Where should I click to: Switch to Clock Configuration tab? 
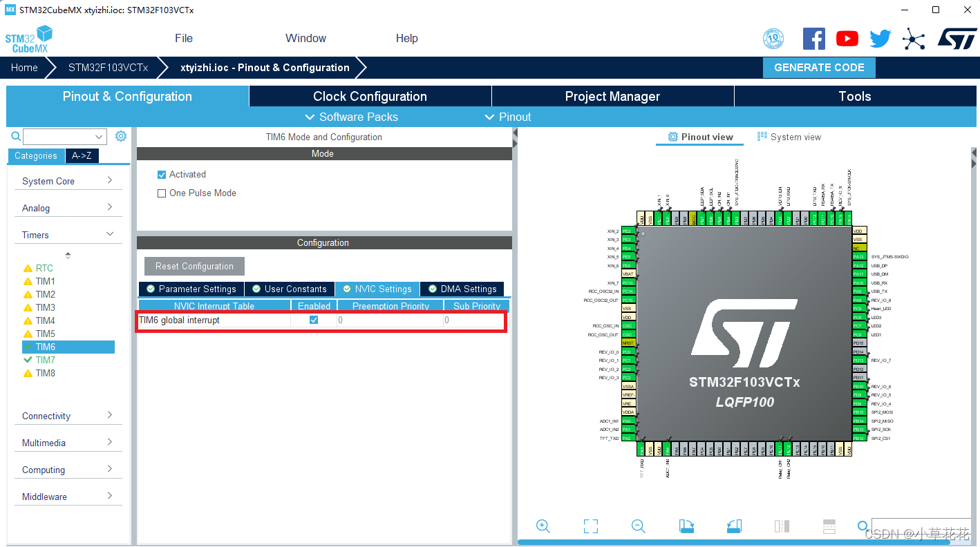[370, 96]
